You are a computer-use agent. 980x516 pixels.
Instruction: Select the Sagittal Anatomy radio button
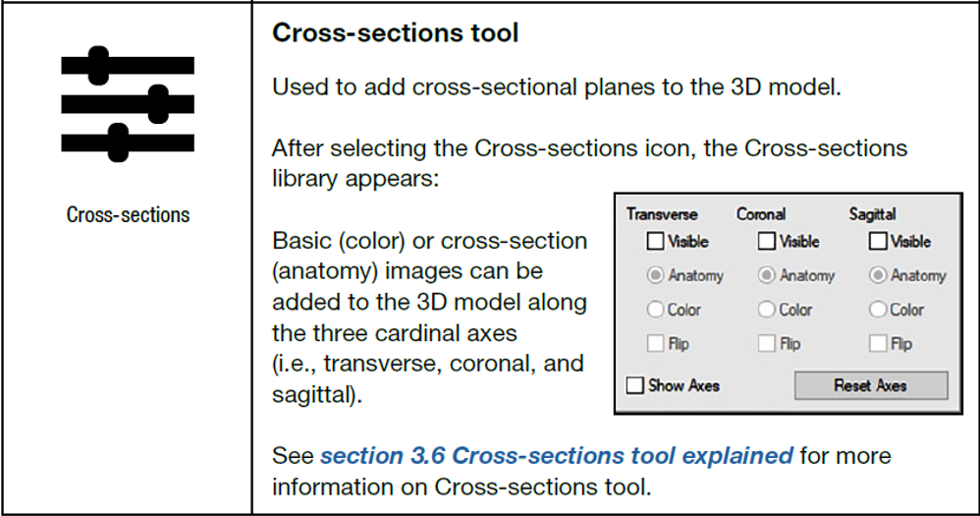click(x=879, y=275)
